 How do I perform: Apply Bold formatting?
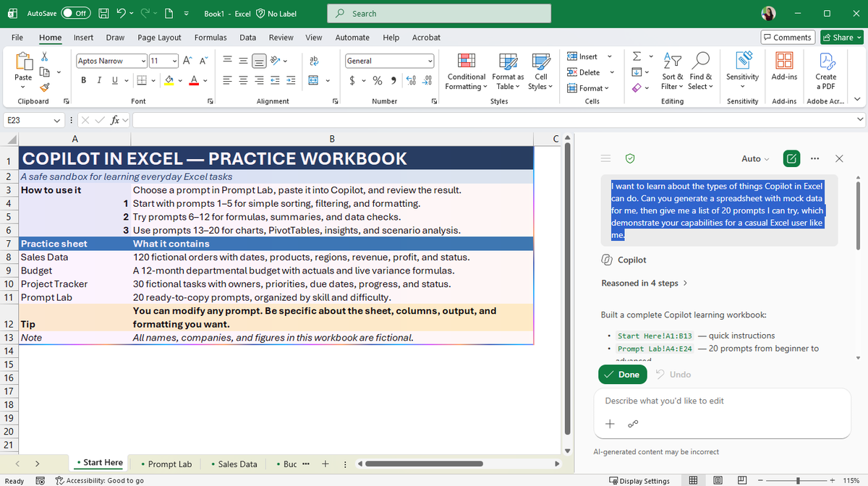coord(84,80)
